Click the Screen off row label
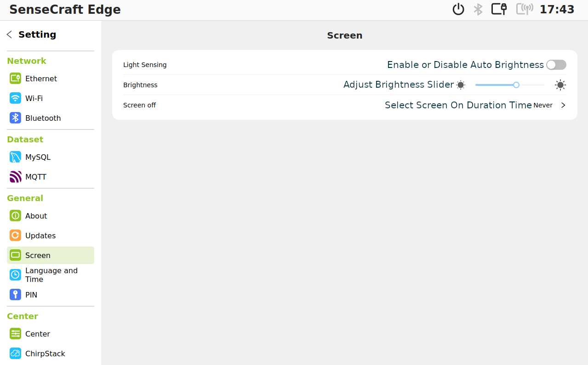 (x=139, y=105)
